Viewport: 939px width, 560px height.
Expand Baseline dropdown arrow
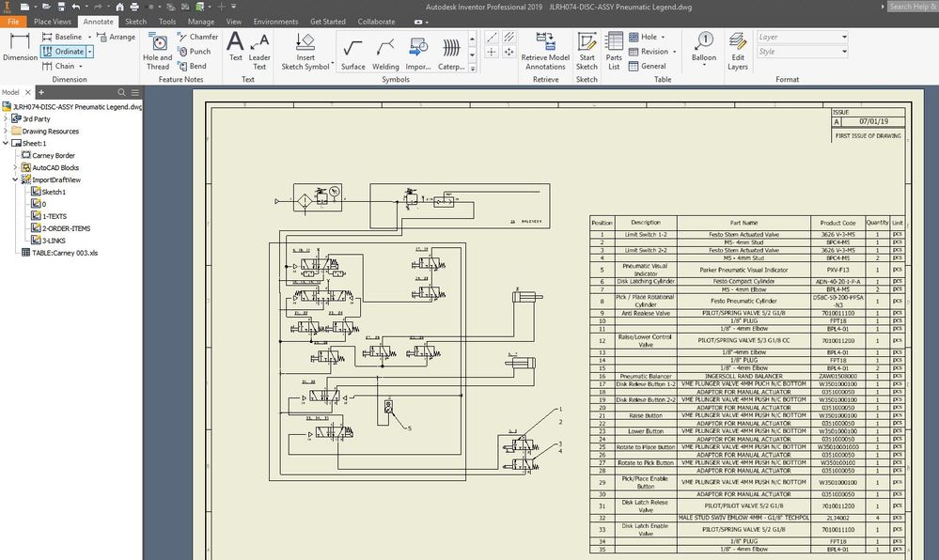pos(90,38)
